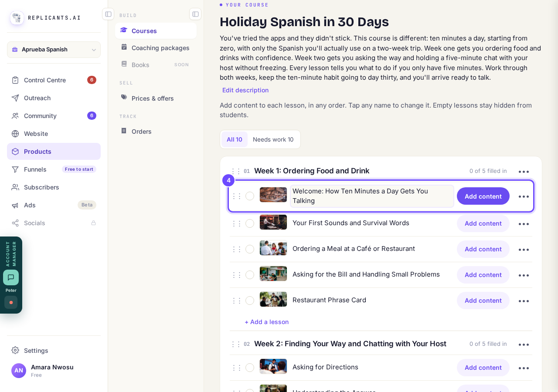Click the Edit description link
This screenshot has width=558, height=392.
[245, 90]
